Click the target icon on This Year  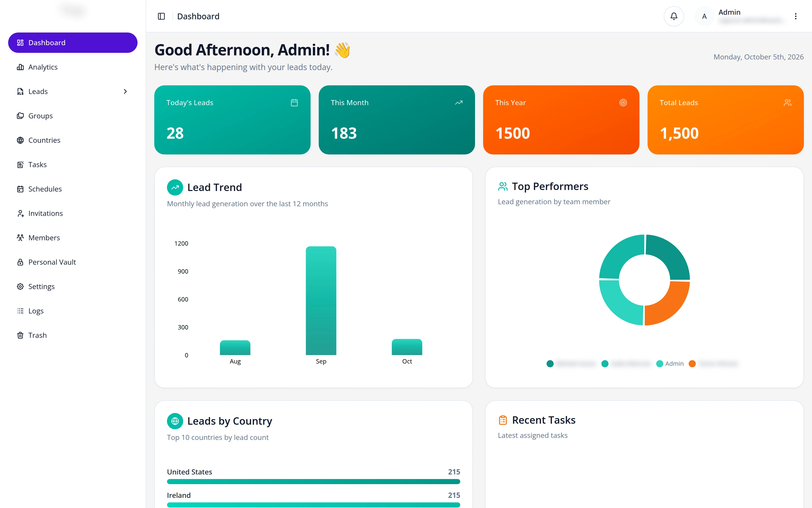623,102
